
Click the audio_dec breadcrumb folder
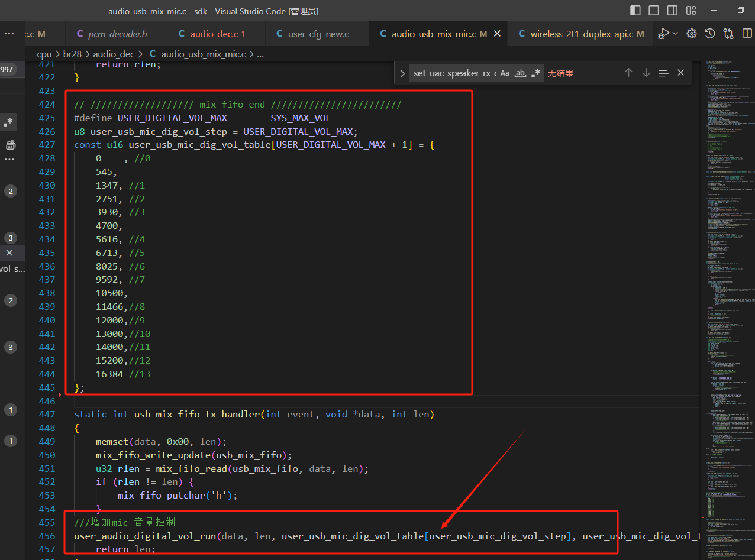click(x=115, y=54)
